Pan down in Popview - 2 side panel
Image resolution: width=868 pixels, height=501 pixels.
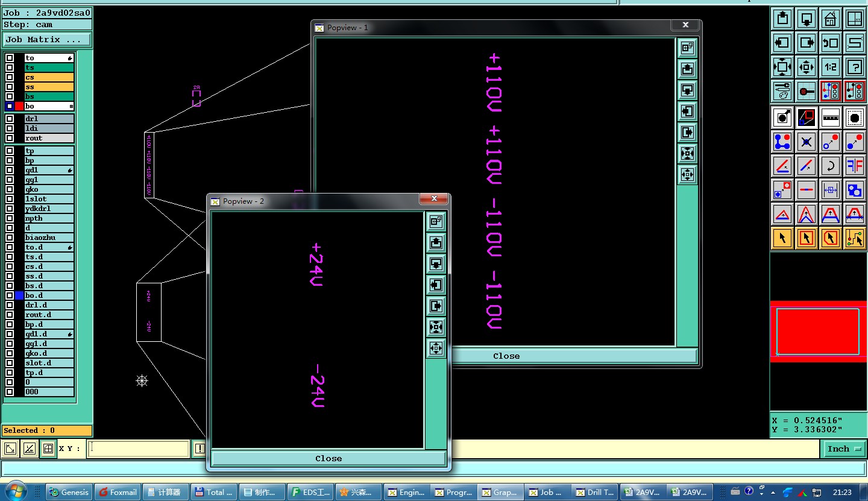point(436,264)
